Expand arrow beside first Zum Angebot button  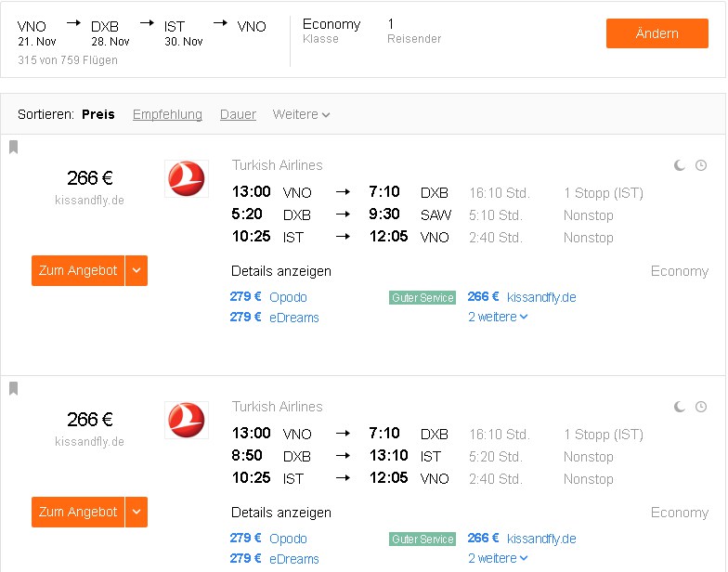pyautogui.click(x=136, y=270)
